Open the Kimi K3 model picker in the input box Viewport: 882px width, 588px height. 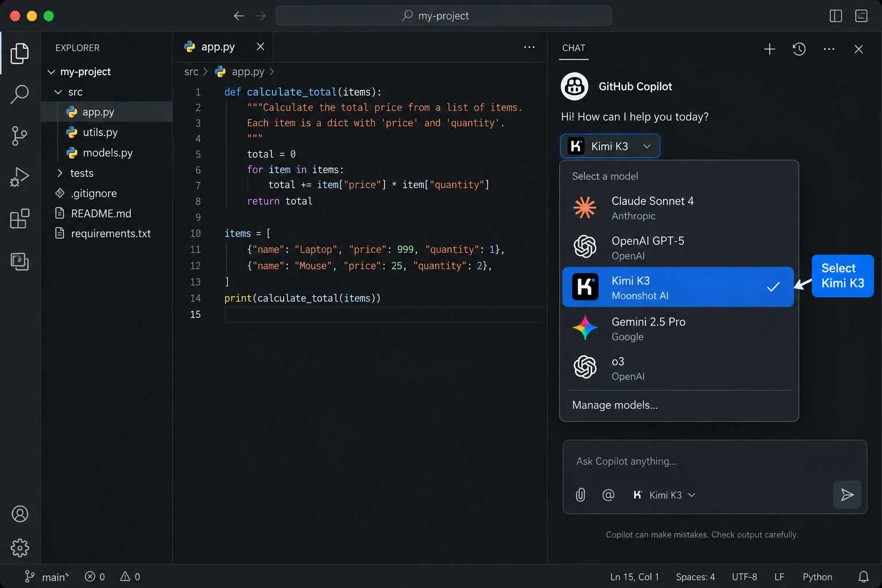tap(664, 495)
